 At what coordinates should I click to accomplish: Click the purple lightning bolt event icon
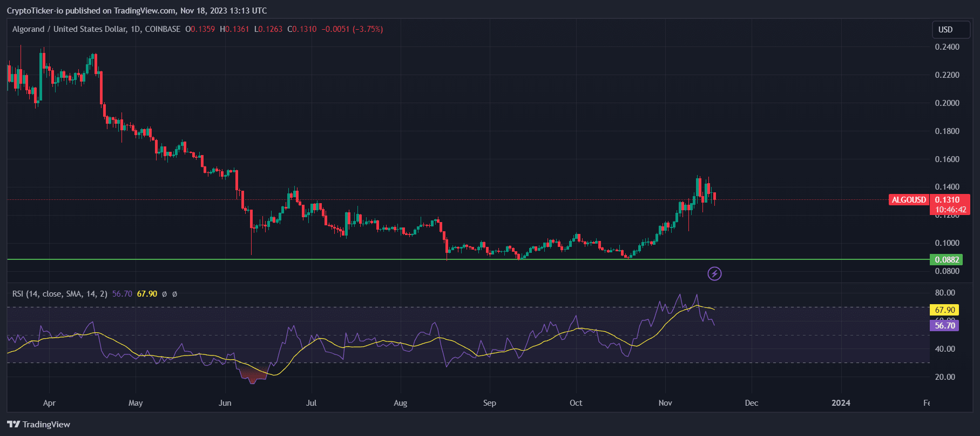(x=714, y=274)
